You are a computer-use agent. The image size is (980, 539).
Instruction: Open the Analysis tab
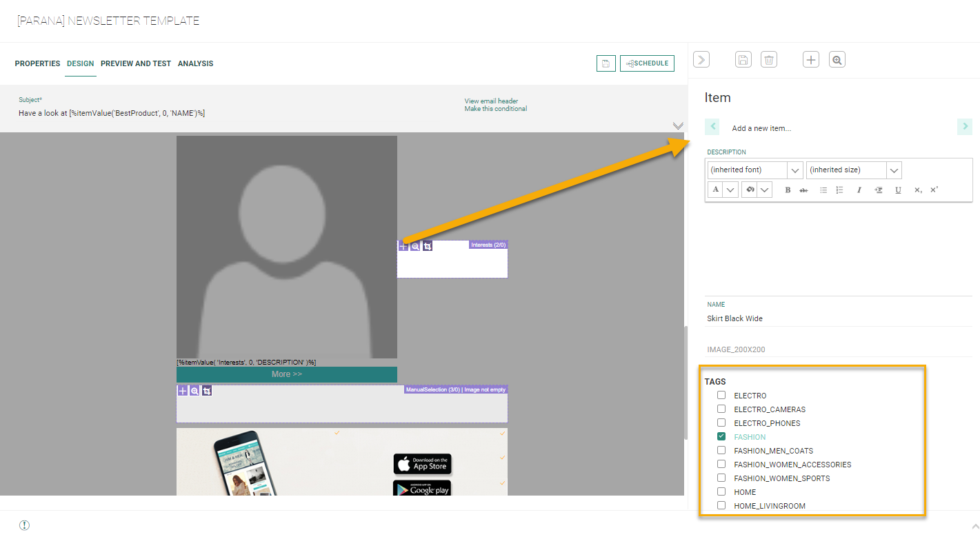[195, 63]
